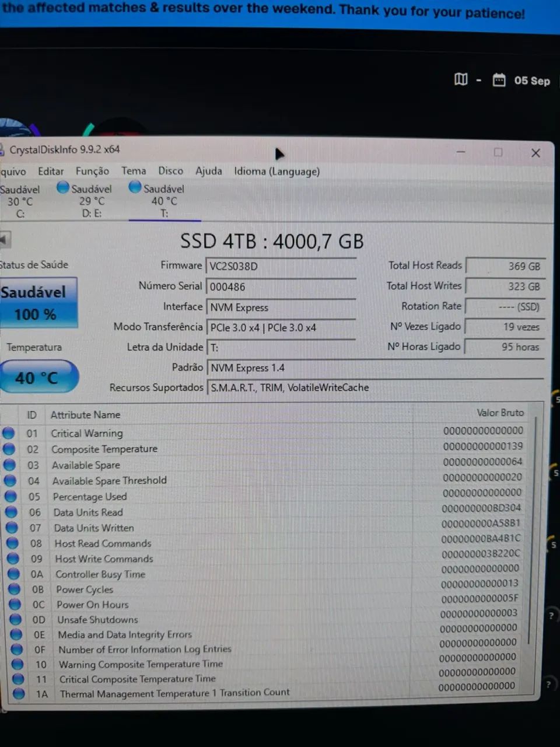The height and width of the screenshot is (747, 560).
Task: Maximize the CrystalDiskInfo window
Action: coord(498,152)
